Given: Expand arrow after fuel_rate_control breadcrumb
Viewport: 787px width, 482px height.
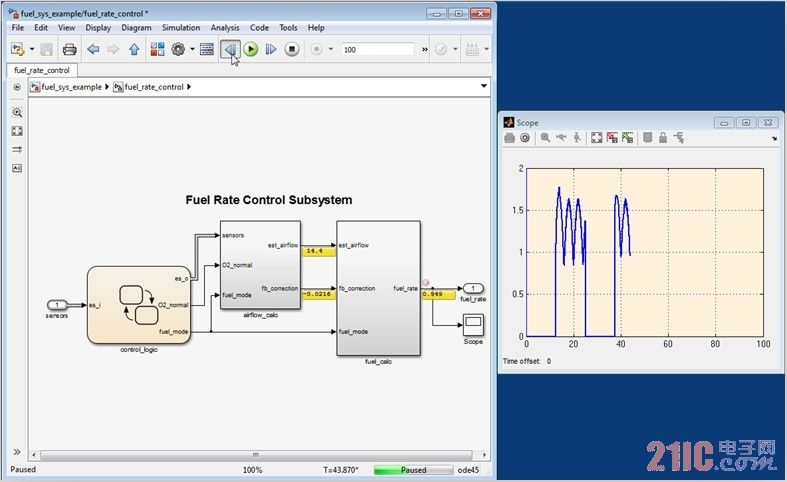Looking at the screenshot, I should (x=189, y=87).
